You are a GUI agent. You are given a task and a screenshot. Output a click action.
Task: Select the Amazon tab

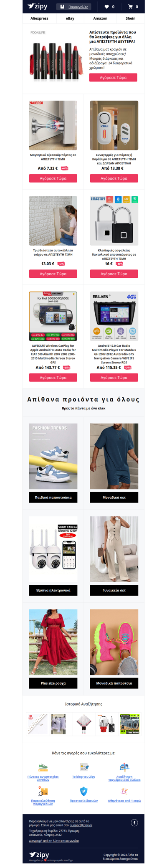[100, 18]
